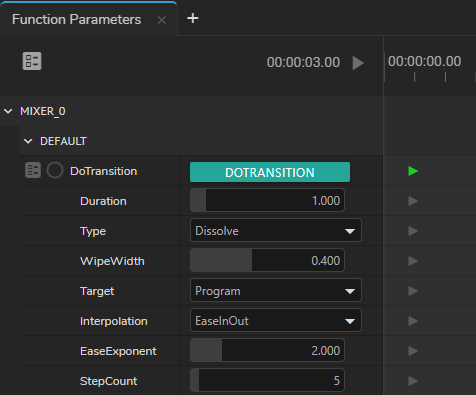Trigger the Duration row play arrow
Screen dimensions: 476x395
point(413,201)
